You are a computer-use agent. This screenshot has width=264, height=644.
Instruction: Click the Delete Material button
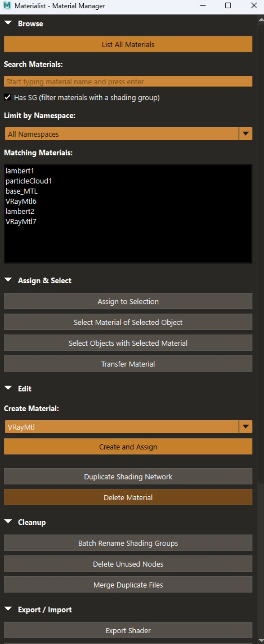128,497
